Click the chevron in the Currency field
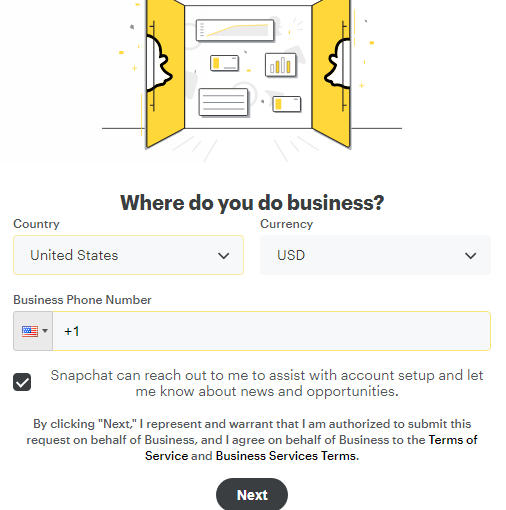 coord(470,256)
